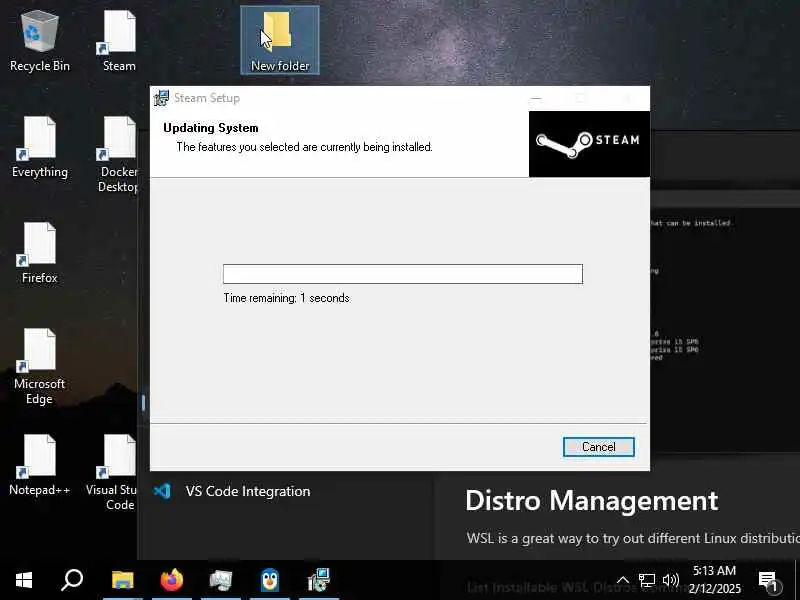Click the VS Code logo beside VS Code Integration
This screenshot has height=600, width=800.
[x=162, y=491]
